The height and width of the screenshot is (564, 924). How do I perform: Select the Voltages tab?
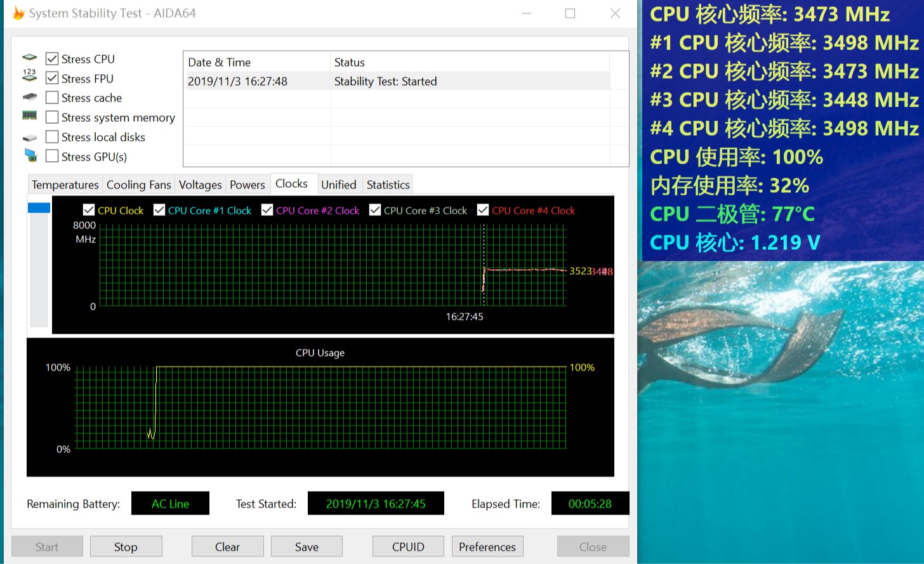[200, 185]
